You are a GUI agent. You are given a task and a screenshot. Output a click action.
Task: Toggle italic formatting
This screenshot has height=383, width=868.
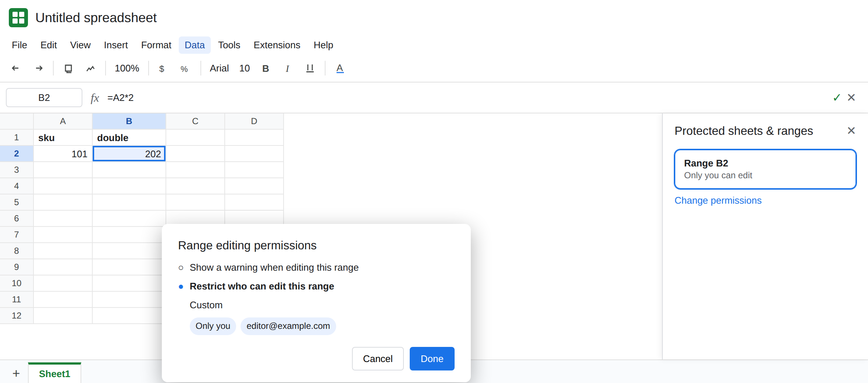(287, 68)
